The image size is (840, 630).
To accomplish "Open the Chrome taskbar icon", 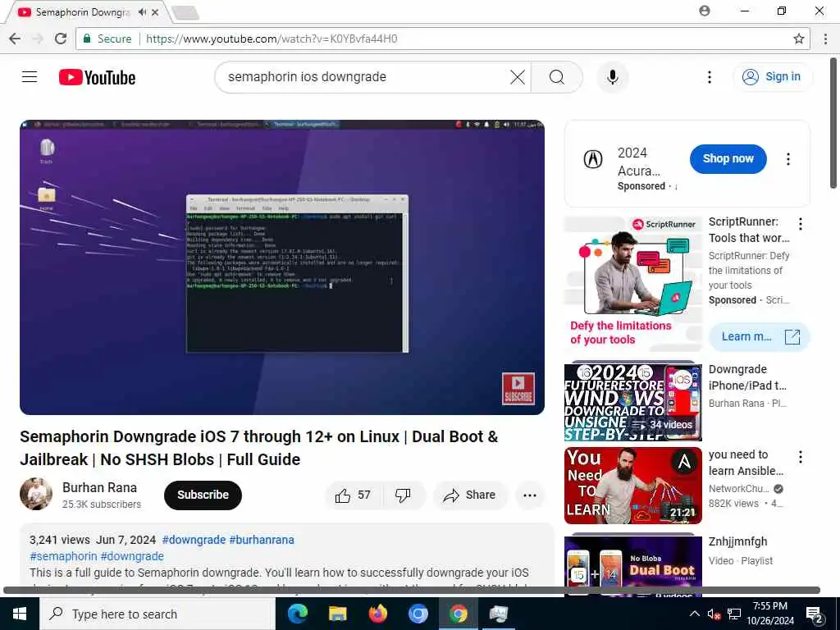I will tap(458, 614).
